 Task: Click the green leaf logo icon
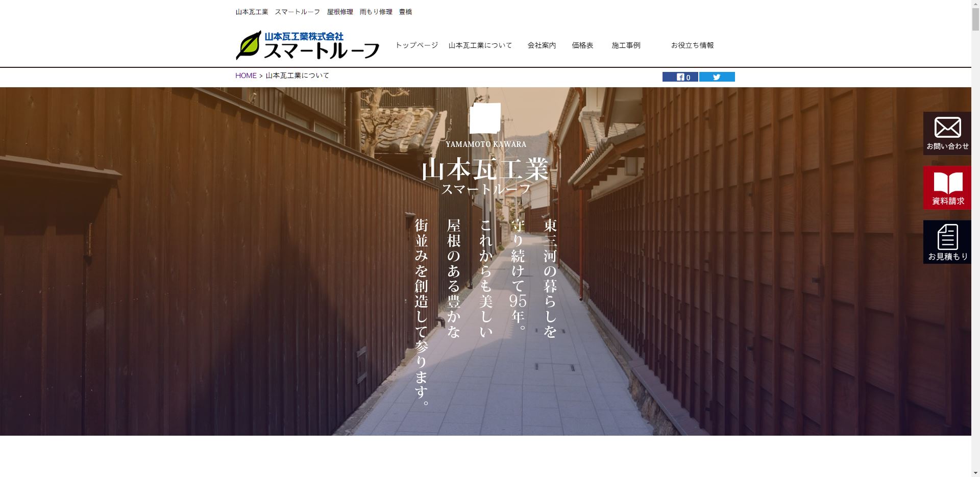(249, 45)
